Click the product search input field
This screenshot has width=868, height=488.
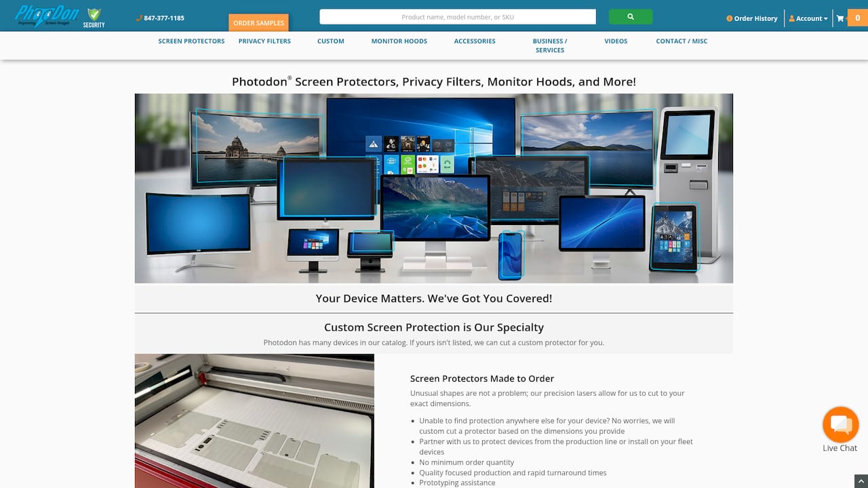[x=458, y=17]
